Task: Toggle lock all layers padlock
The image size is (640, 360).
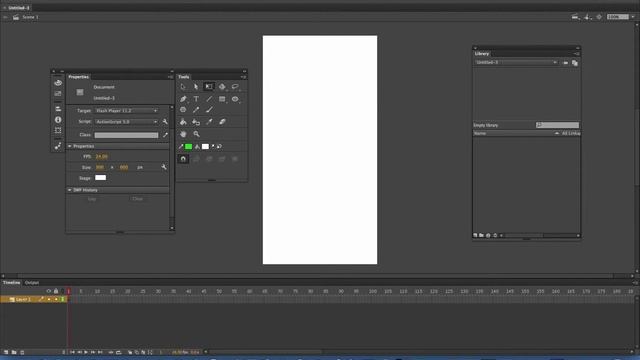Action: tap(56, 291)
